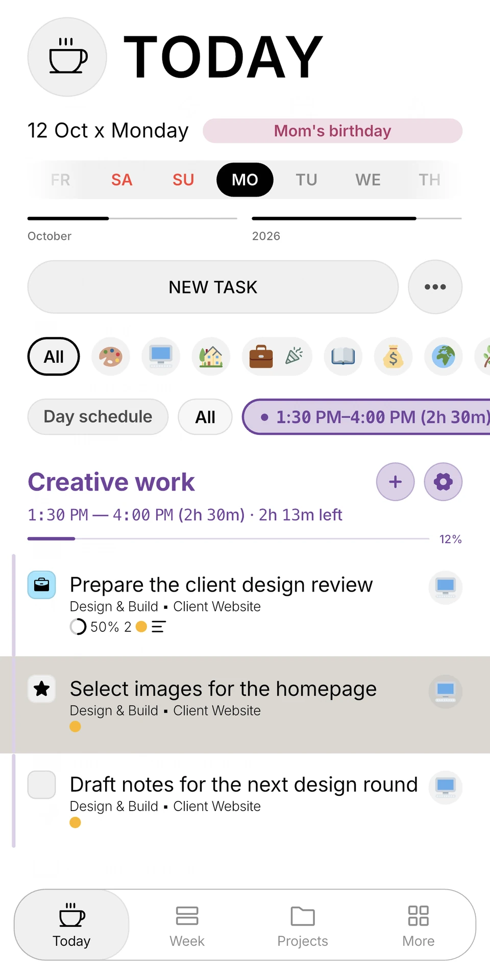Click monitor icon on Draft notes task
This screenshot has height=980, width=490.
[446, 788]
